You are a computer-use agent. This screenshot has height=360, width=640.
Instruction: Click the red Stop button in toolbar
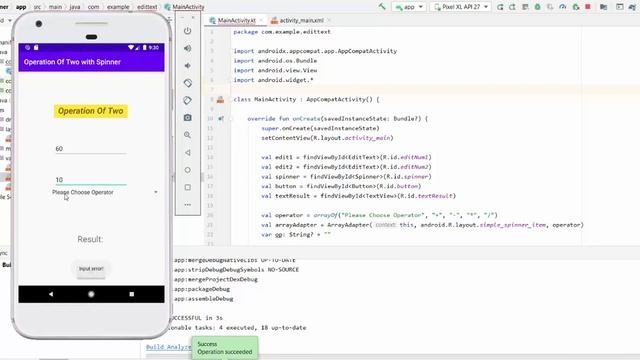[588, 7]
